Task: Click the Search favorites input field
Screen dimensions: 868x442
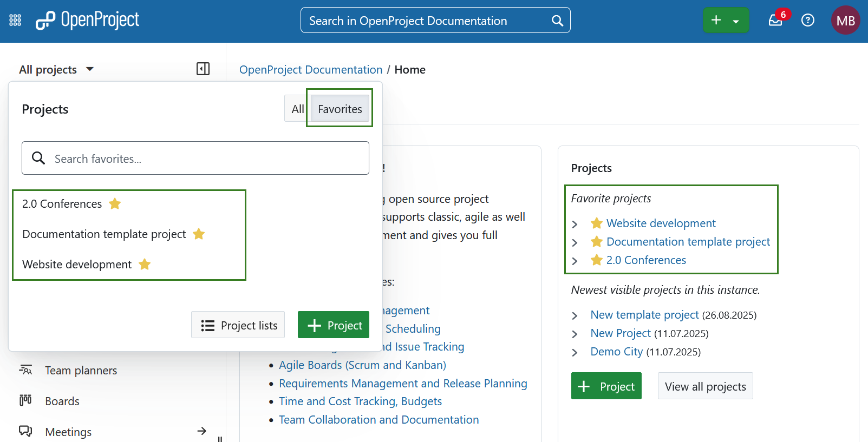Action: point(206,159)
